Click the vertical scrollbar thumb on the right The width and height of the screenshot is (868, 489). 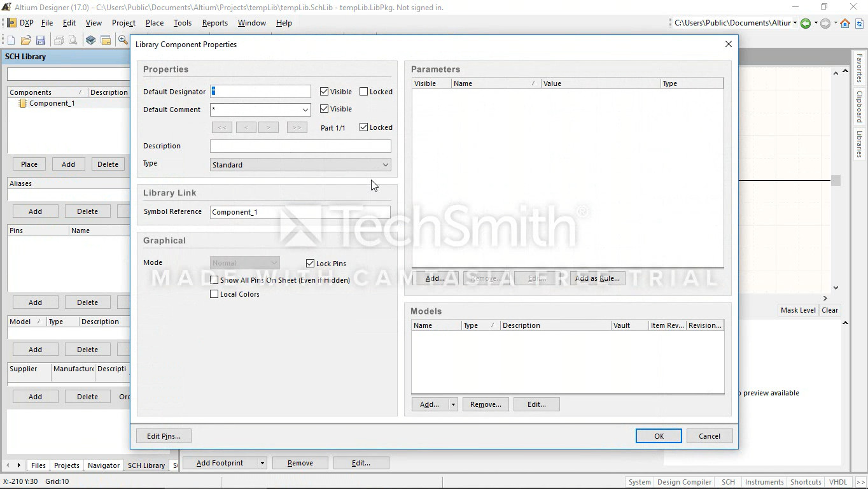(836, 181)
